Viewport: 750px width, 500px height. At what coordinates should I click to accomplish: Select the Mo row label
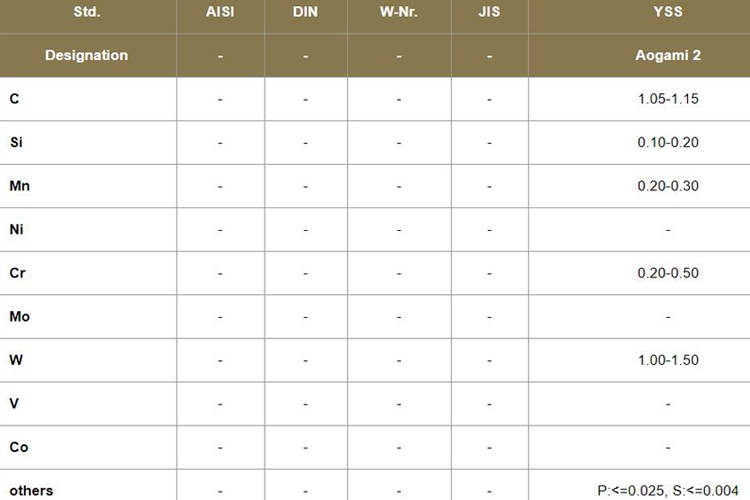[x=19, y=316]
